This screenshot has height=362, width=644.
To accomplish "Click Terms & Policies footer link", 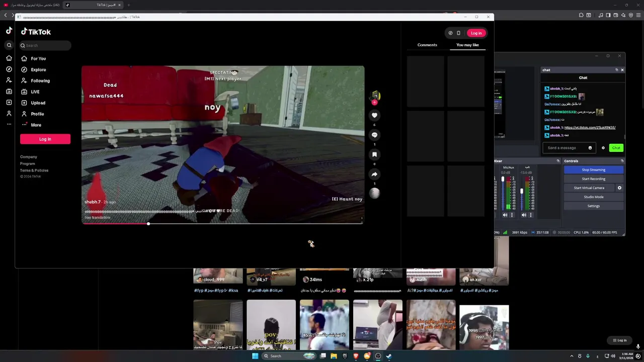I will point(34,170).
